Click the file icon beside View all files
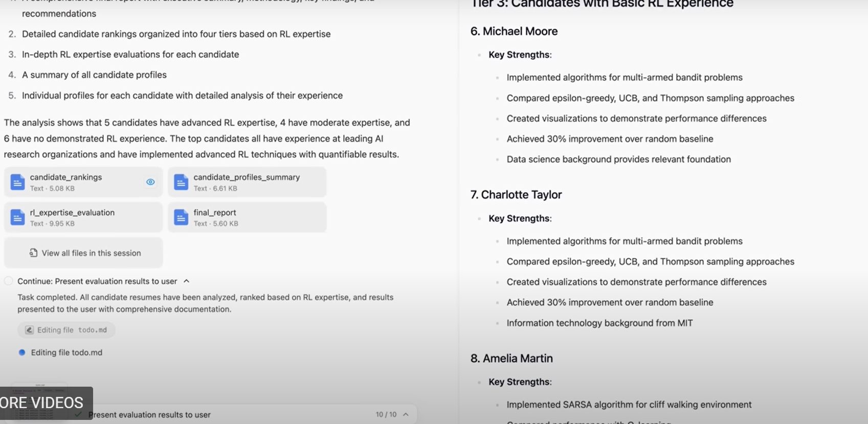The image size is (868, 424). [x=34, y=253]
